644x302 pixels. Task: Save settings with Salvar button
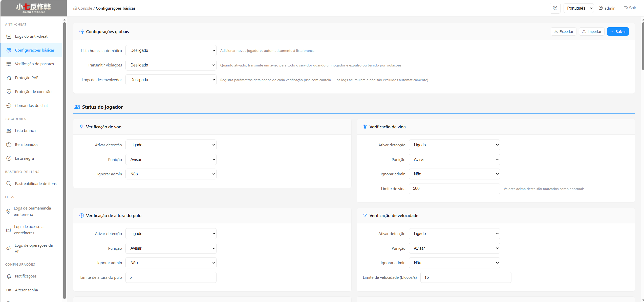tap(618, 32)
